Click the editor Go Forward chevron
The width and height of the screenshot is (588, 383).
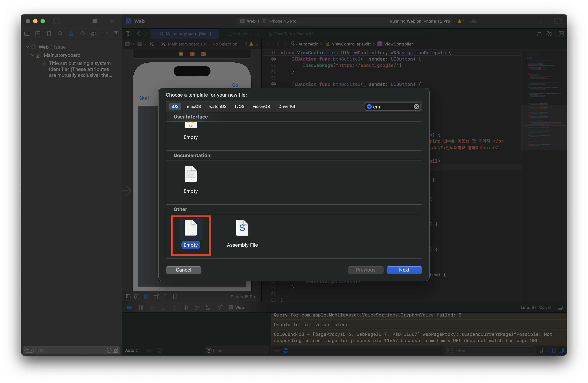click(x=146, y=34)
